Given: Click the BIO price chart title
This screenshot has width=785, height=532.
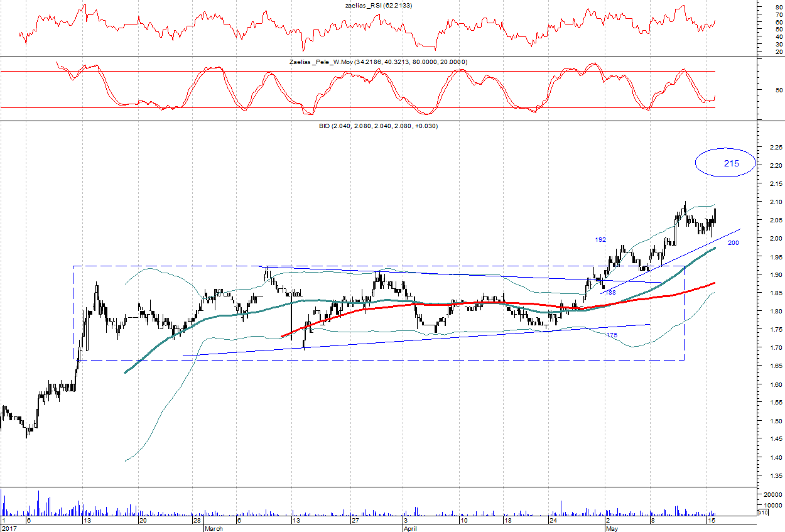Looking at the screenshot, I should [x=378, y=126].
